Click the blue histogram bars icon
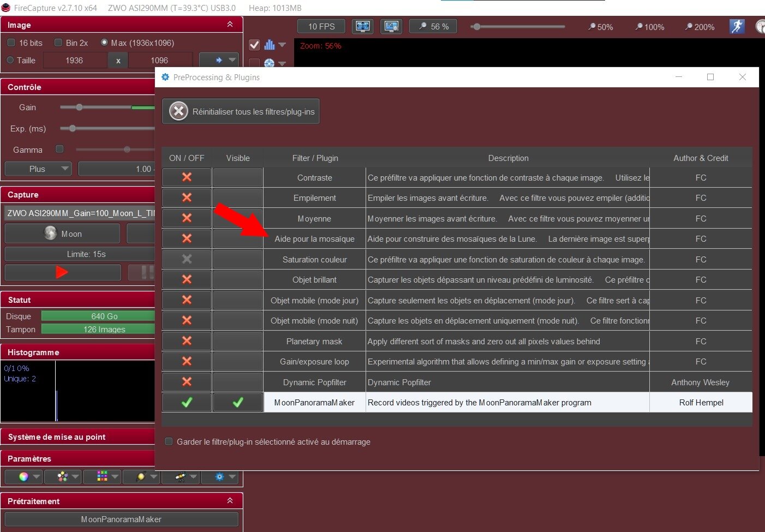The width and height of the screenshot is (765, 532). coord(270,45)
